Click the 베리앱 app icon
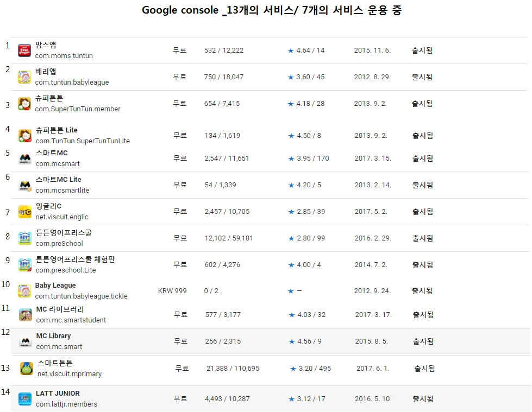The height and width of the screenshot is (412, 532). tap(24, 77)
